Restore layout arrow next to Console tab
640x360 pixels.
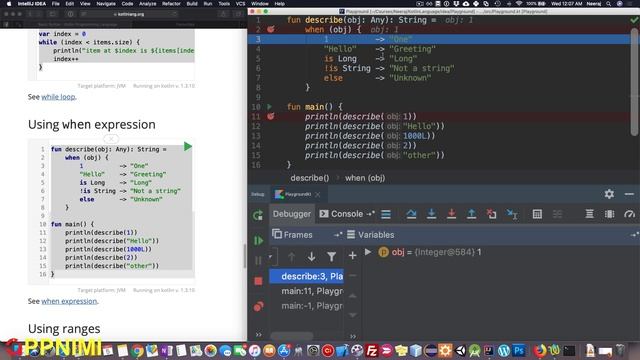point(371,213)
